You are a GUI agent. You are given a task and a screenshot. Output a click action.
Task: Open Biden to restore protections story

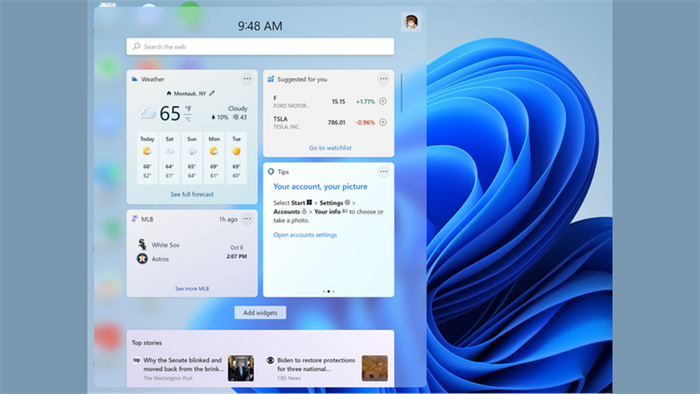click(316, 364)
